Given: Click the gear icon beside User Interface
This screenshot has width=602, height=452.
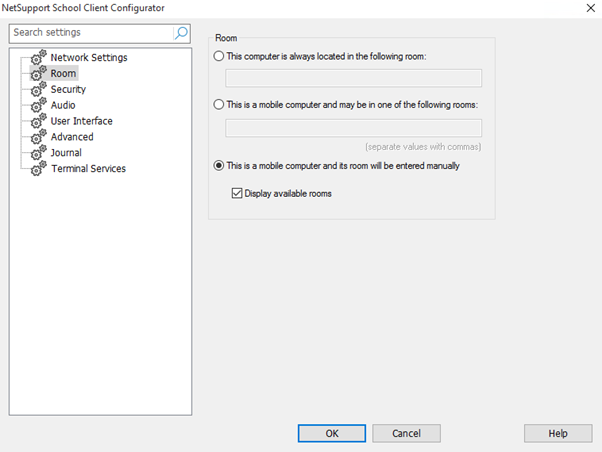Looking at the screenshot, I should coord(39,121).
